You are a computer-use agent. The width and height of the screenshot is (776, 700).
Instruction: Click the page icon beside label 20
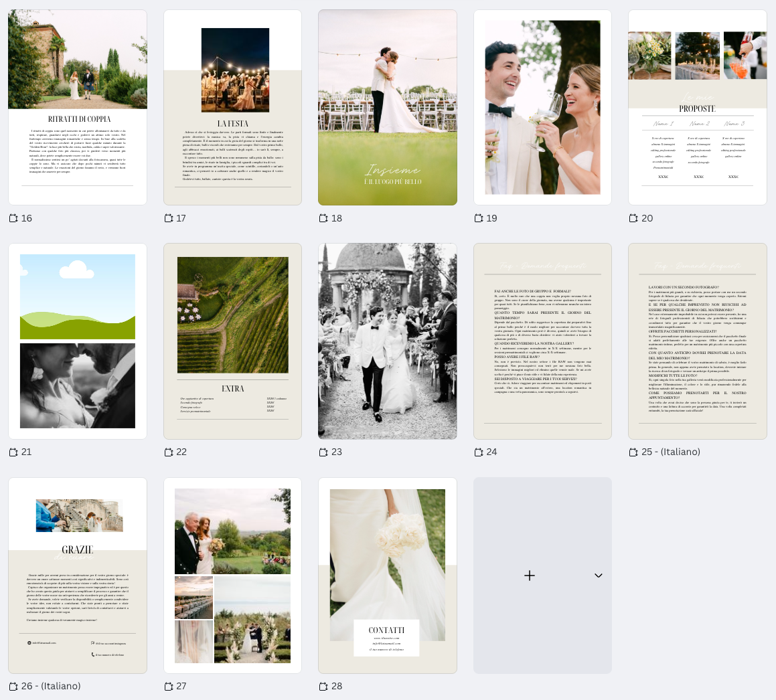tap(633, 218)
